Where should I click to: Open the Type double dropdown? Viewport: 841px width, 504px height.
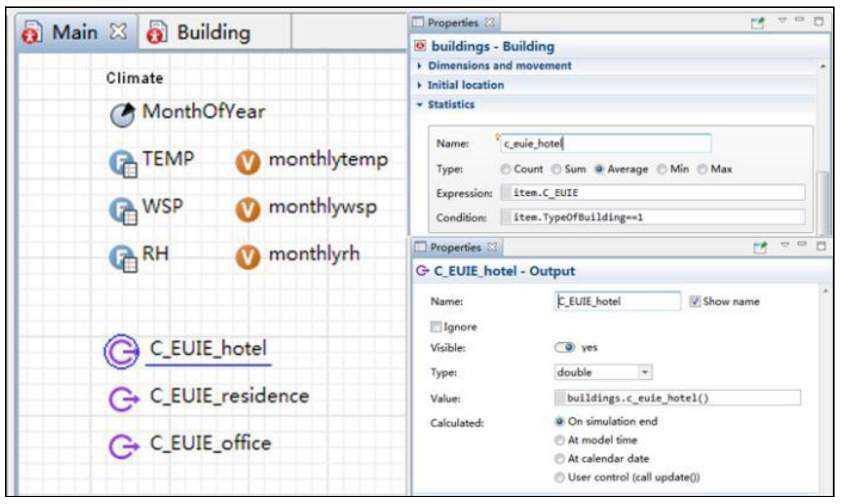(x=645, y=372)
